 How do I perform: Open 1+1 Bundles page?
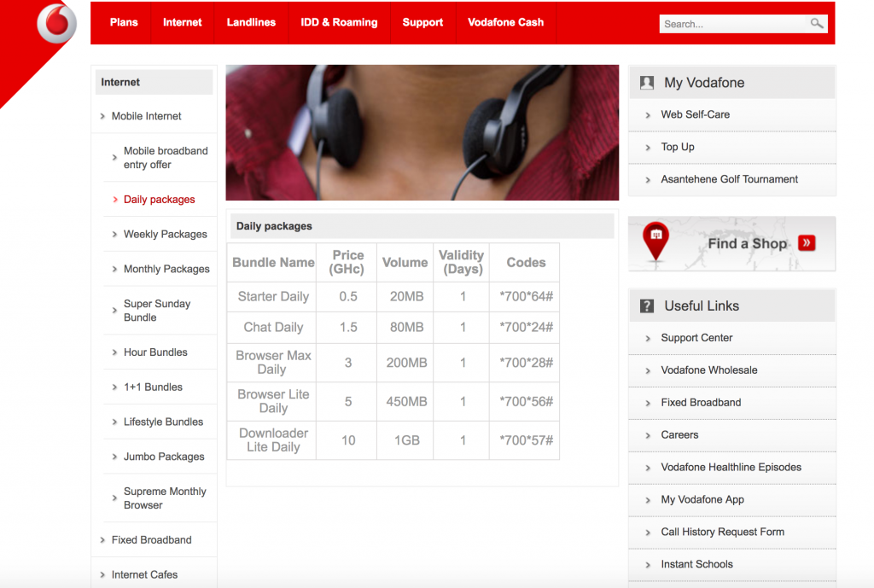click(x=153, y=387)
